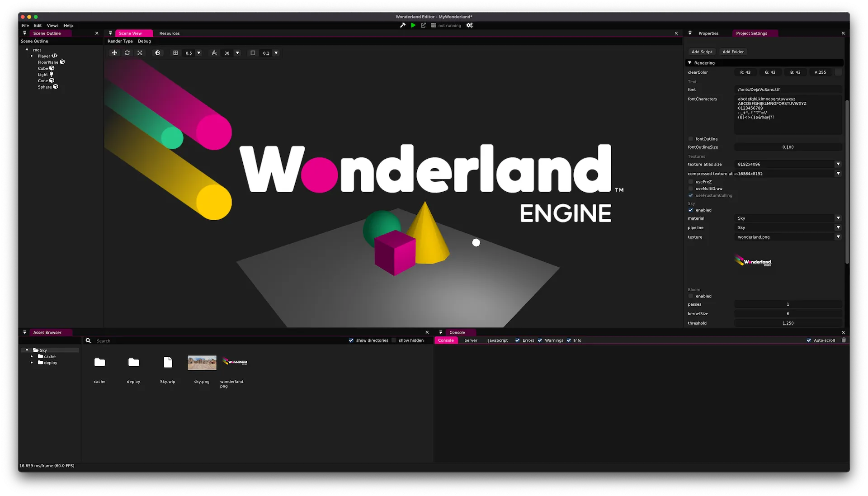Screen dimensions: 868x496
Task: Toggle the global/local space globe icon
Action: pos(158,53)
